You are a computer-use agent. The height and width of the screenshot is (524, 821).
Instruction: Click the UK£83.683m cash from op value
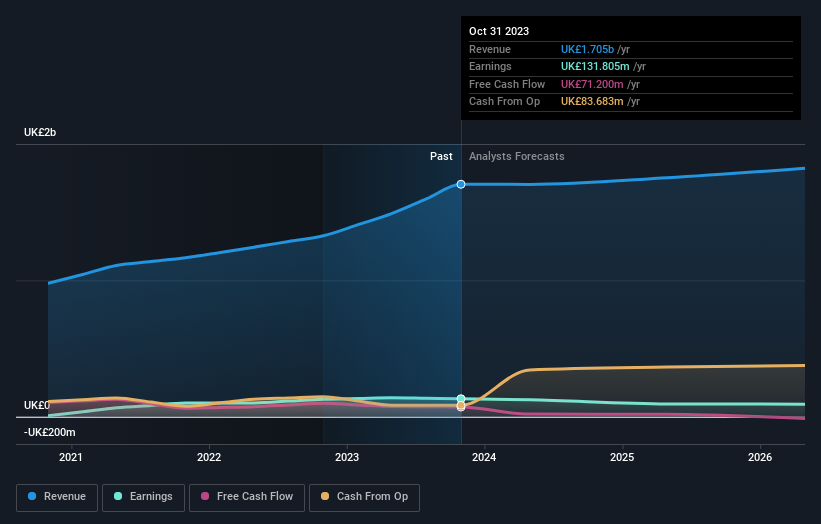pyautogui.click(x=592, y=102)
